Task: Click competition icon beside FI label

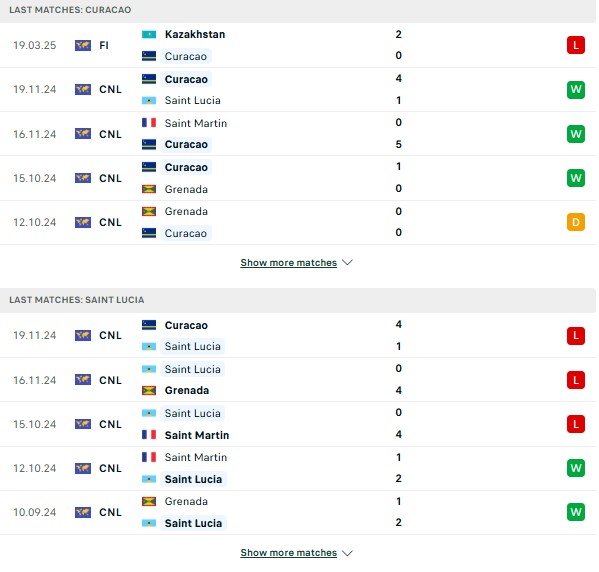Action: pos(83,45)
